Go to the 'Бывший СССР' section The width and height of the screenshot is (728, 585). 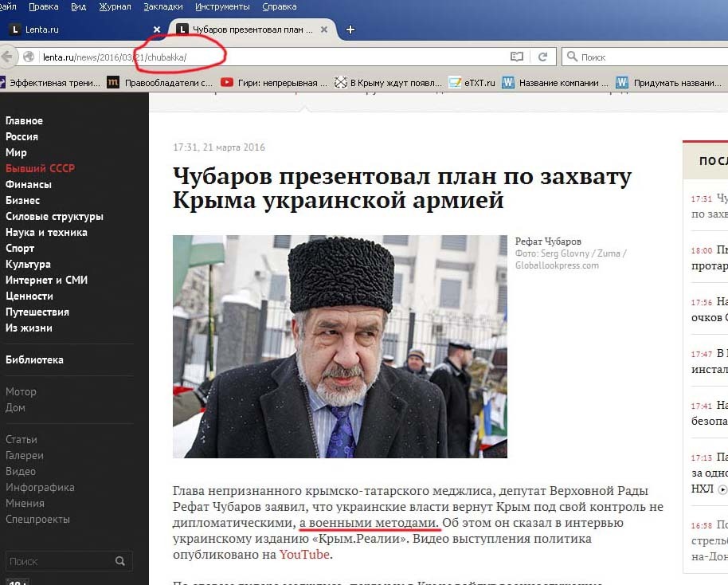(40, 168)
